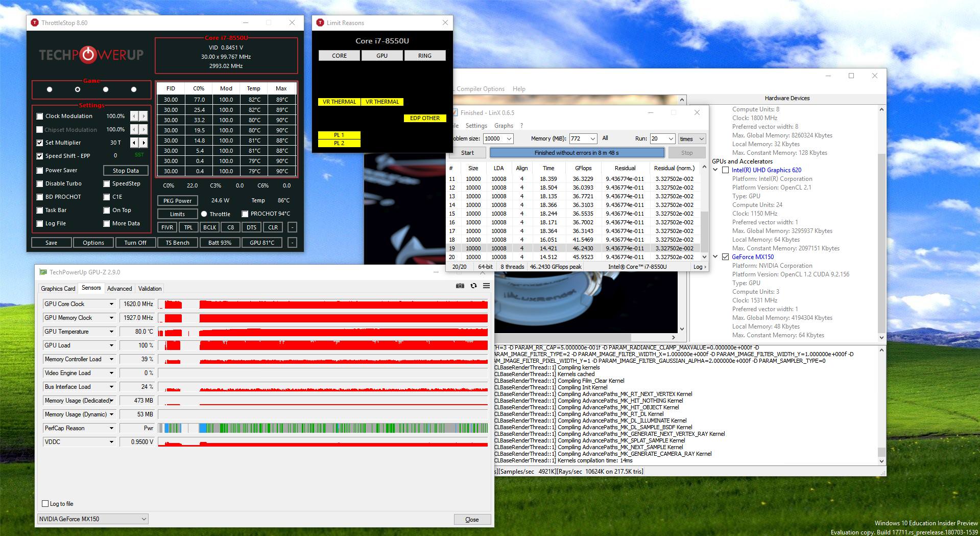Screen dimensions: 980x536
Task: Uncheck the Speed Shift - EPP checkbox
Action: (40, 156)
